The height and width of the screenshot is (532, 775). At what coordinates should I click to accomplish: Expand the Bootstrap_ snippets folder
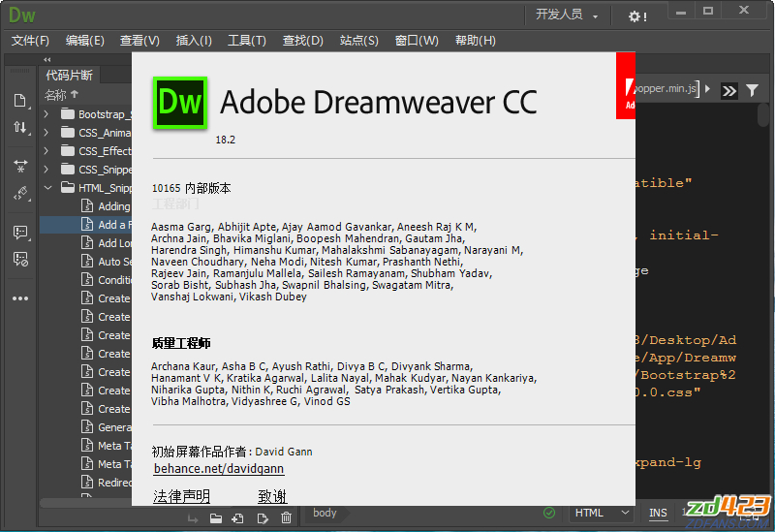pos(46,114)
